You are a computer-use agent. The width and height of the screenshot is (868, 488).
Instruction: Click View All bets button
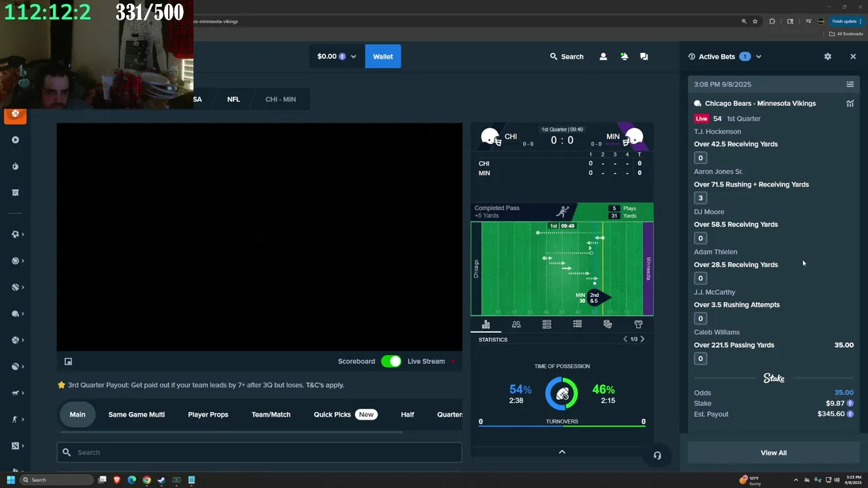774,453
